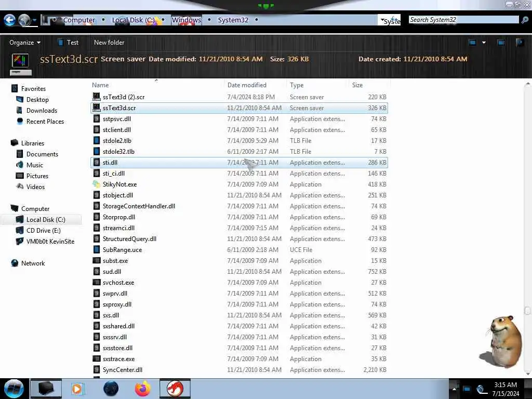Open the Pictures library
Viewport: 532px width, 399px height.
(37, 176)
